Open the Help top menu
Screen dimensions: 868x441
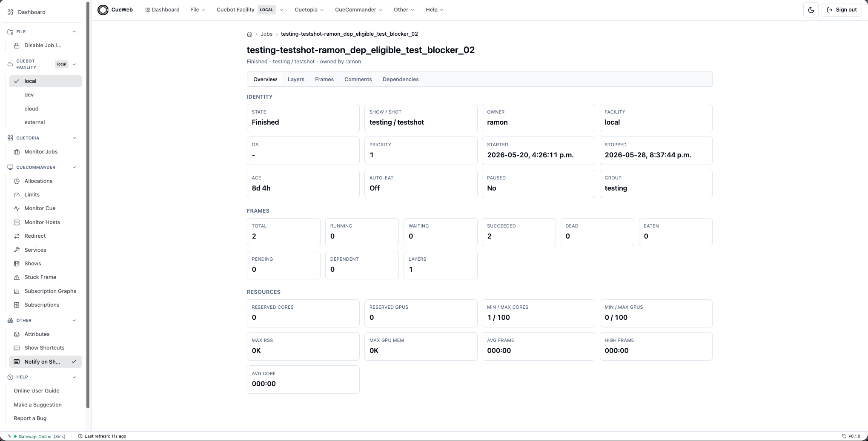click(434, 10)
